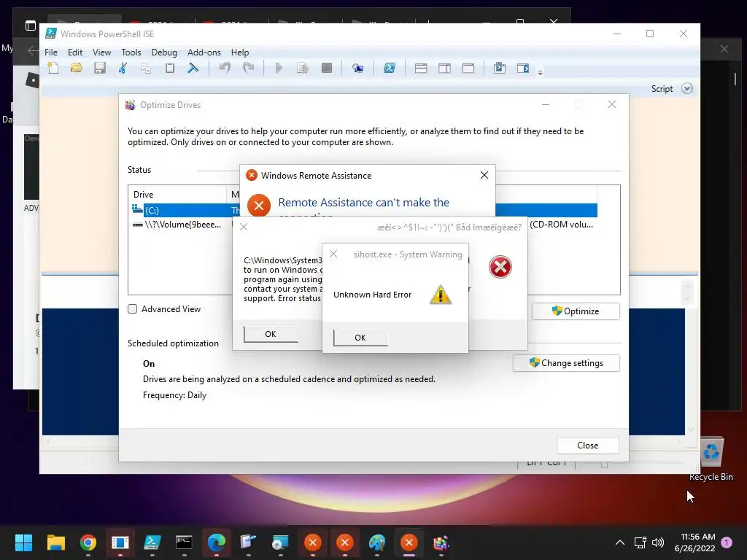This screenshot has height=560, width=747.
Task: Show Script Pane Right layout icon
Action: [x=444, y=68]
